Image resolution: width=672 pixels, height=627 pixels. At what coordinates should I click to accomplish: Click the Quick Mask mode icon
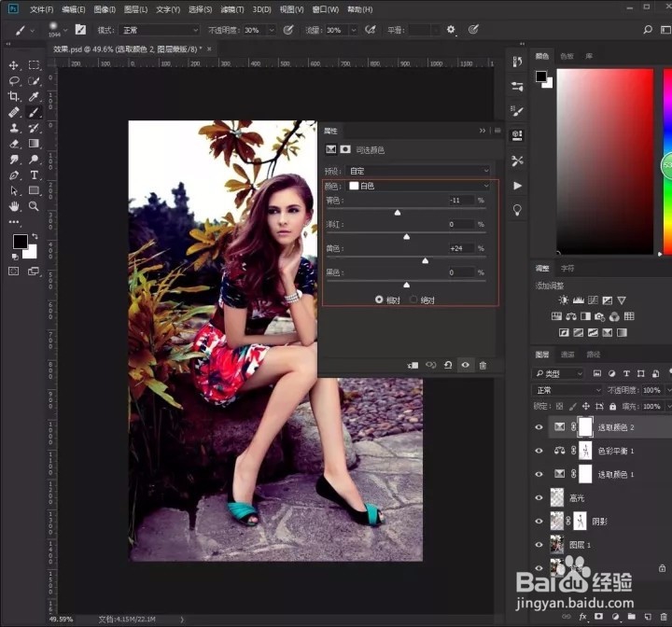point(14,271)
